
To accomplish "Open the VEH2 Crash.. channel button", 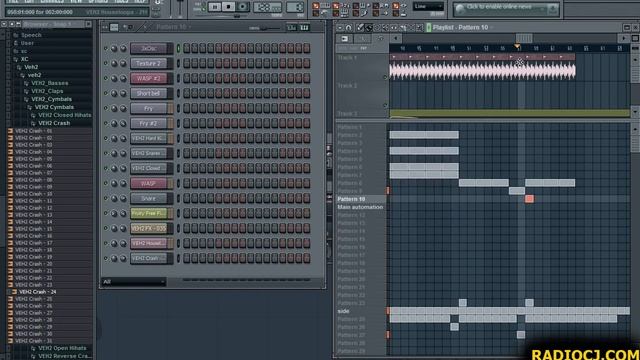I will [149, 258].
